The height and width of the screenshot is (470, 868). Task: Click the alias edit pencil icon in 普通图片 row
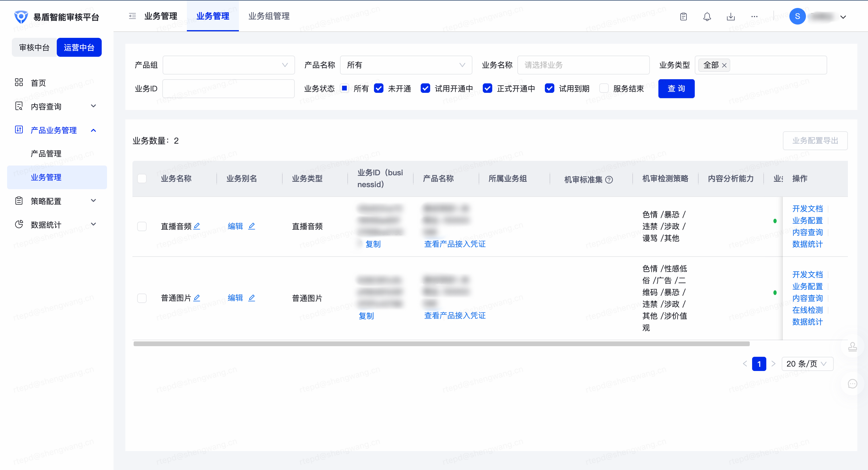coord(251,298)
